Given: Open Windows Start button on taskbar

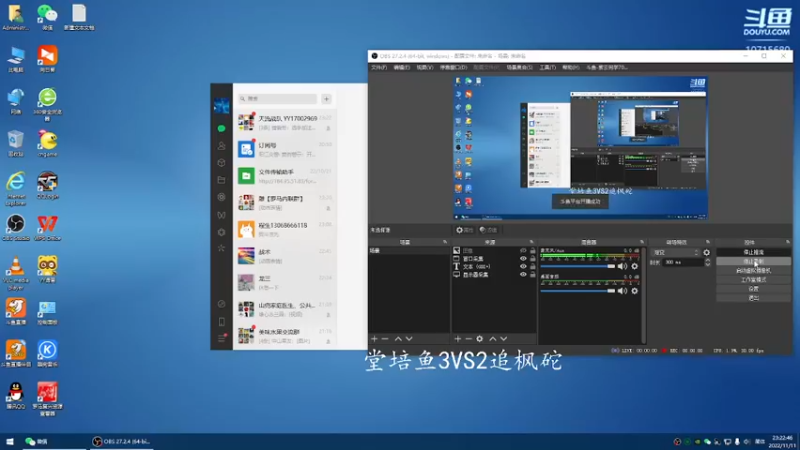Looking at the screenshot, I should 10,441.
